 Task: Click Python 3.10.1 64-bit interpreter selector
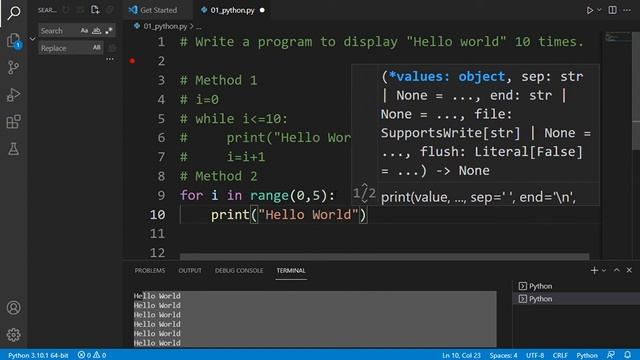tap(38, 355)
